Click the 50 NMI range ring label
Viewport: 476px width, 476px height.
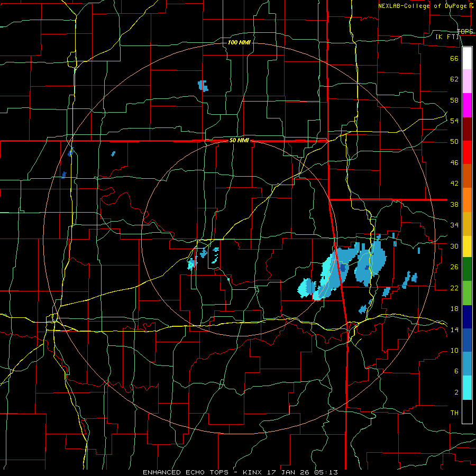(239, 140)
